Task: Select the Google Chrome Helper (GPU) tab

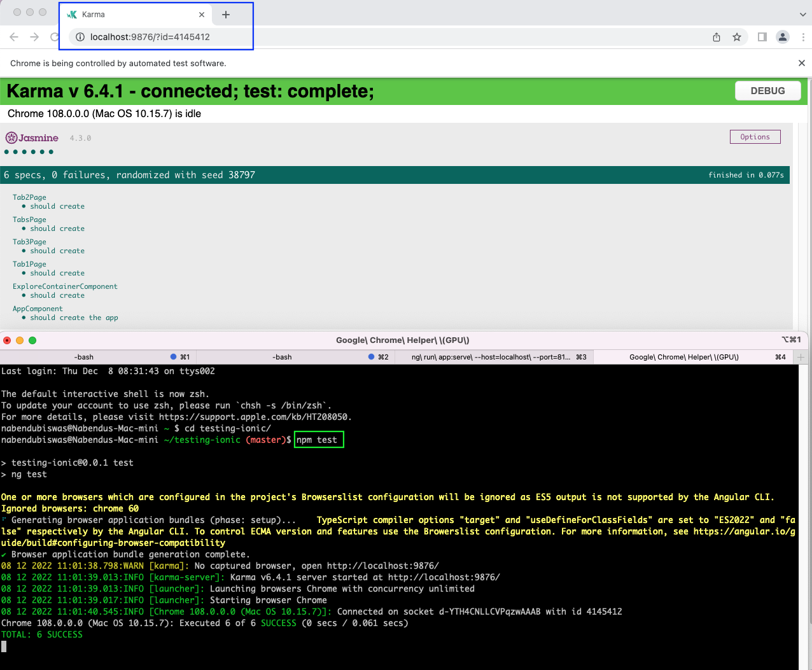Action: (692, 357)
